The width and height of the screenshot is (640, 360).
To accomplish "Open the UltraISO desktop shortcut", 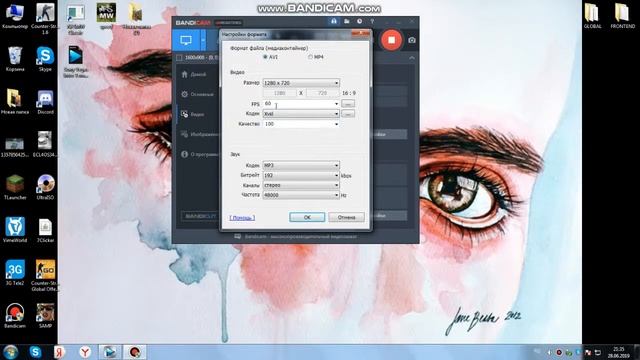I will [x=45, y=187].
